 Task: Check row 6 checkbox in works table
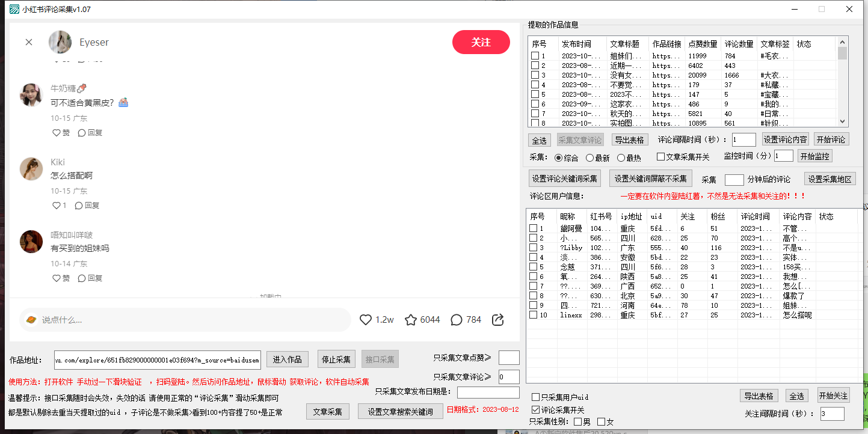[x=535, y=104]
